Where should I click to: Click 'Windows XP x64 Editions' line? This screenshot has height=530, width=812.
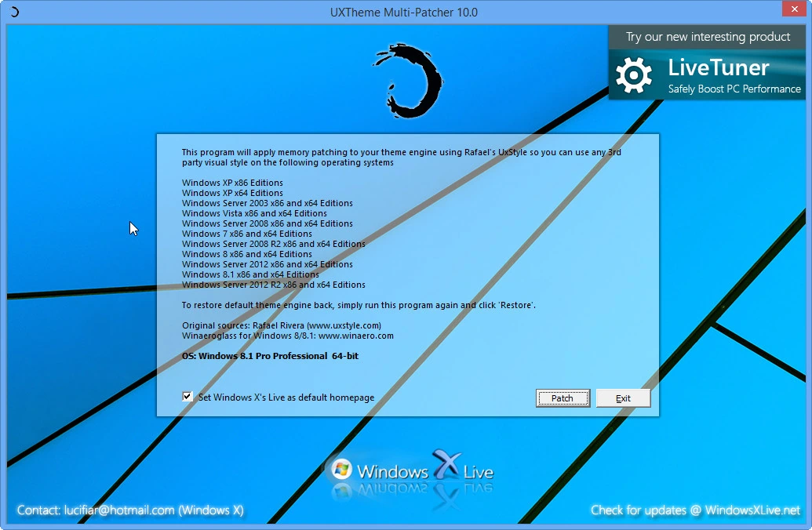point(232,193)
